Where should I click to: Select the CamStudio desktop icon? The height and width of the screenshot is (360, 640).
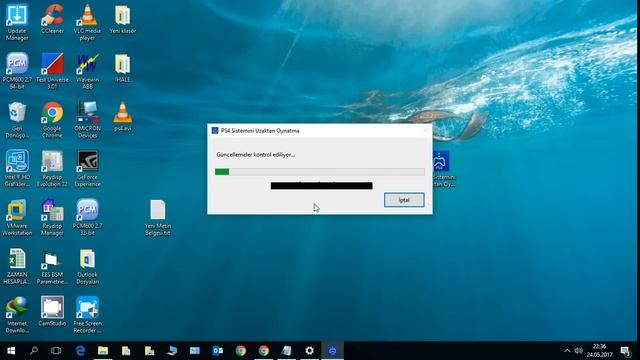click(x=52, y=311)
